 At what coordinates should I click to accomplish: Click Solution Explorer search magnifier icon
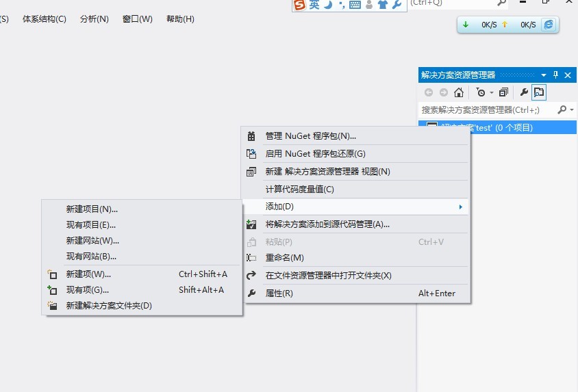pos(562,109)
